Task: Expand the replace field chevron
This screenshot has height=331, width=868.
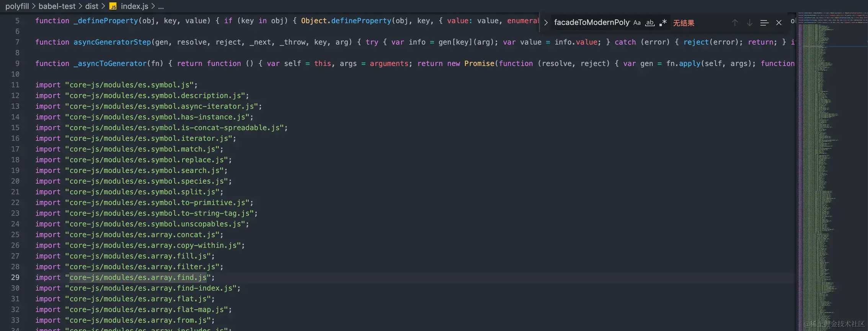Action: pyautogui.click(x=546, y=23)
